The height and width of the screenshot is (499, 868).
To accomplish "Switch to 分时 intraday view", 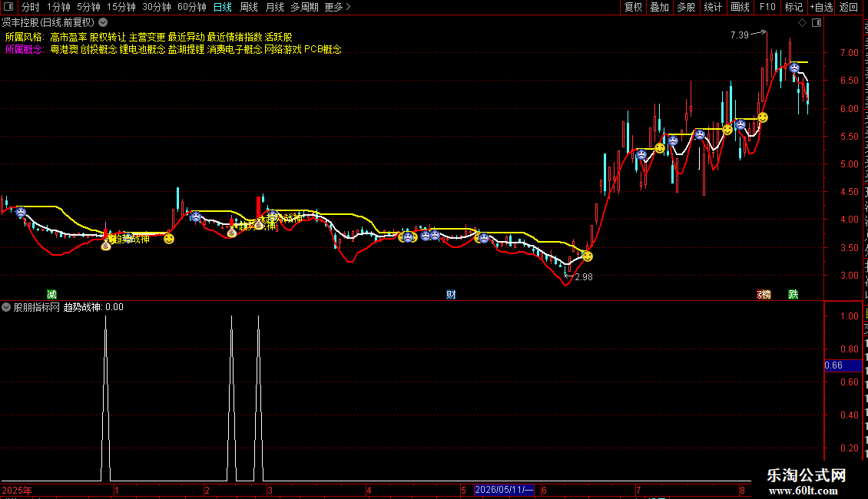I will tap(31, 7).
